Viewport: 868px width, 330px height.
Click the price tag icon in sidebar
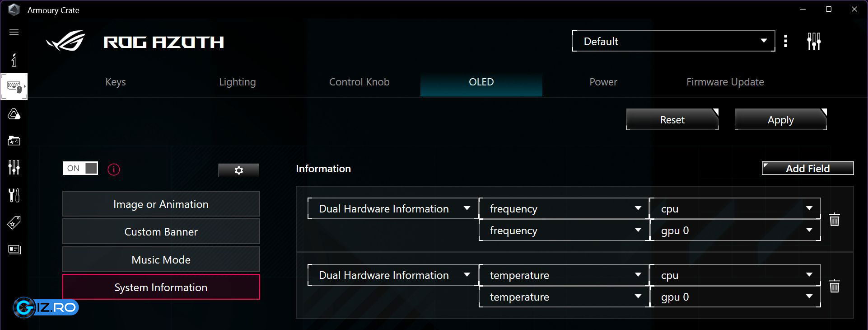click(14, 222)
